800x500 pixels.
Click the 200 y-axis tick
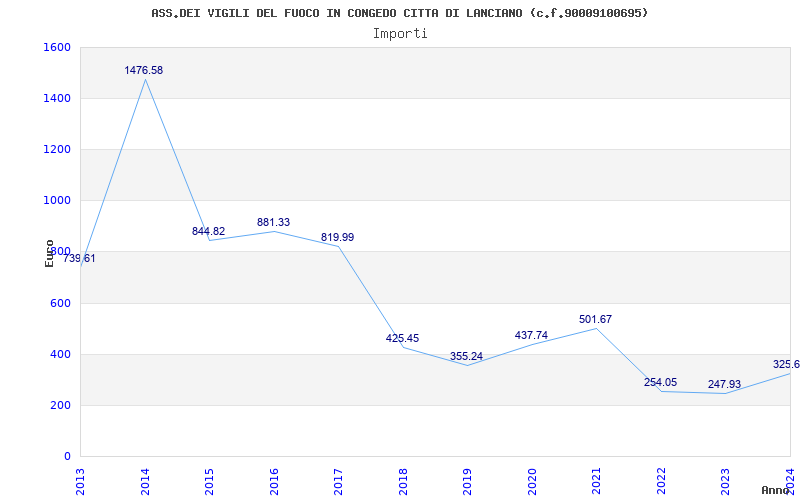pos(60,405)
